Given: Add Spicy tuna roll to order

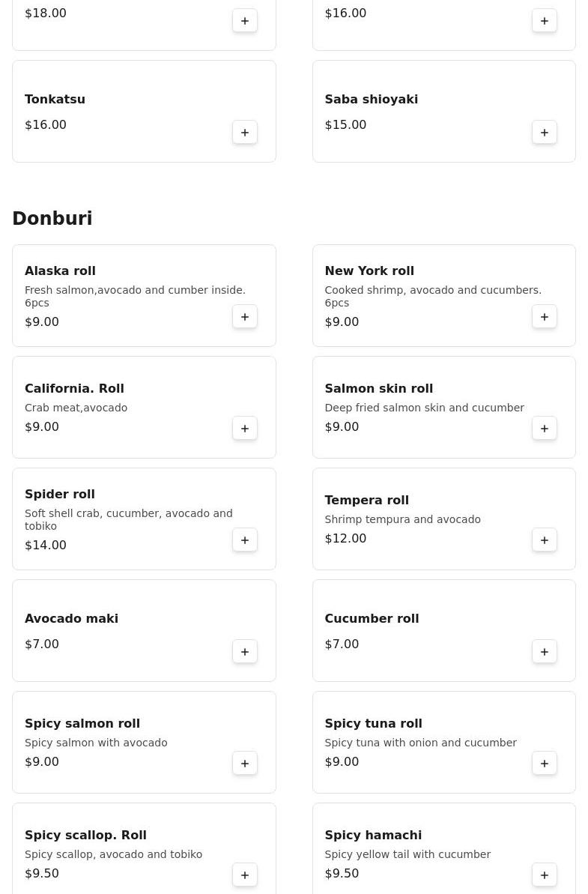Looking at the screenshot, I should (545, 764).
